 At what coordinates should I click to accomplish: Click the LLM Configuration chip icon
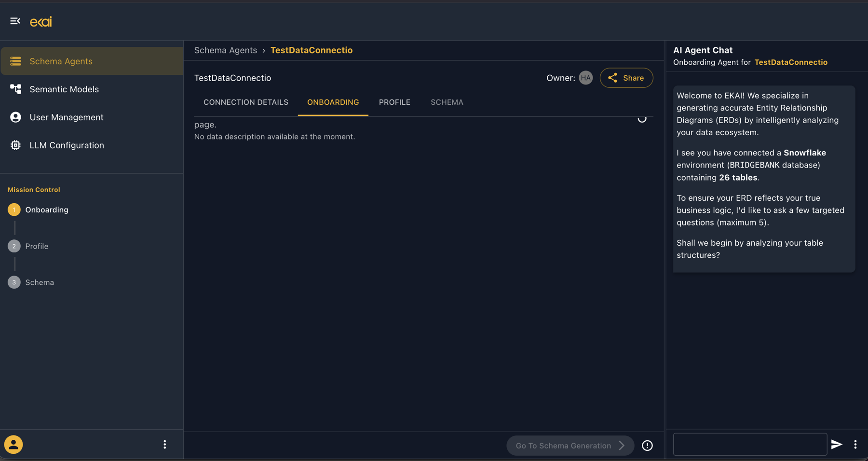click(x=15, y=145)
